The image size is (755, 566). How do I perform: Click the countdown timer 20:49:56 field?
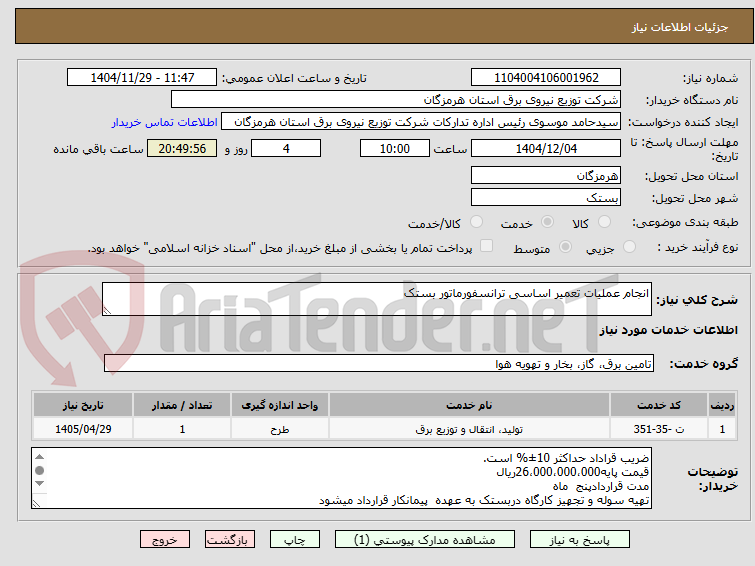[x=182, y=148]
